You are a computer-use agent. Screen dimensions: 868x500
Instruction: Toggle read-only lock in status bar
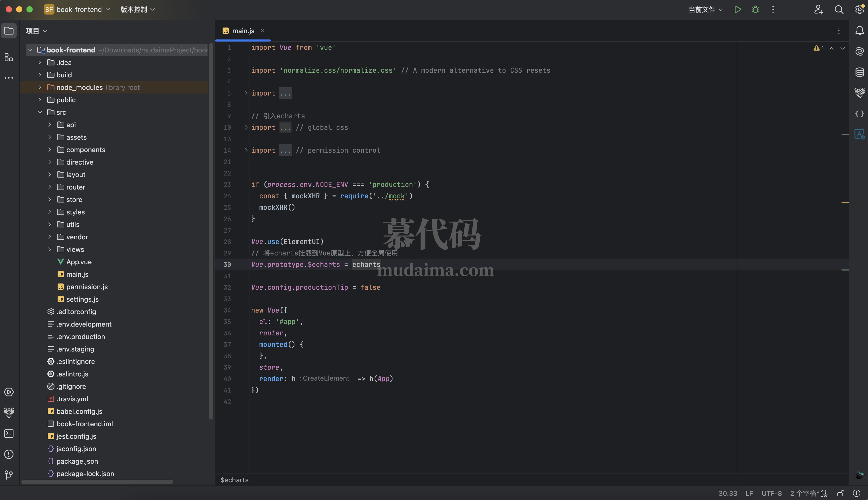pos(841,494)
